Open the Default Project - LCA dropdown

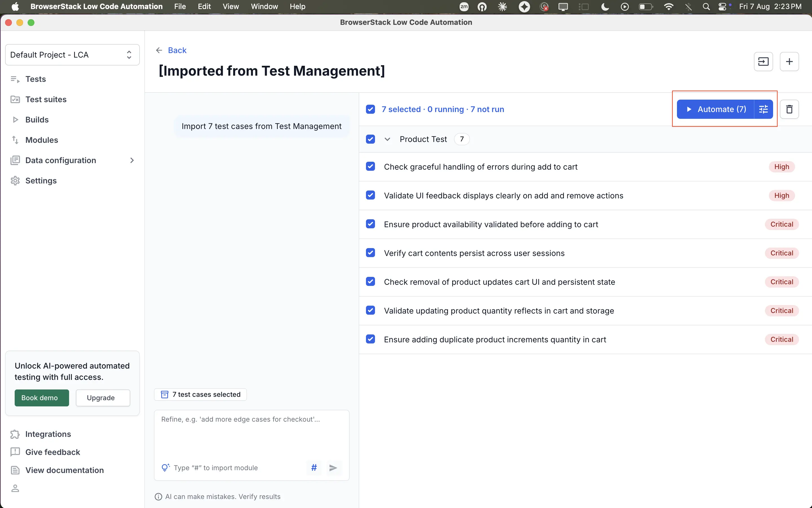point(72,55)
